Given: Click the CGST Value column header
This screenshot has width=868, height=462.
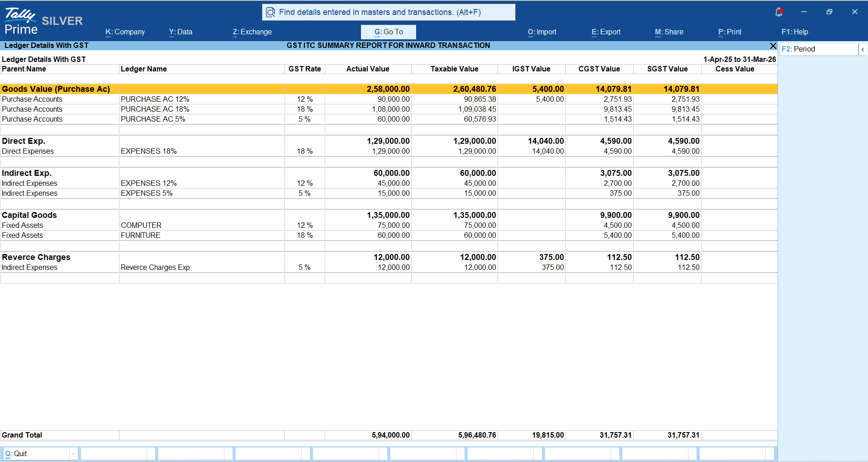Looking at the screenshot, I should [x=599, y=69].
